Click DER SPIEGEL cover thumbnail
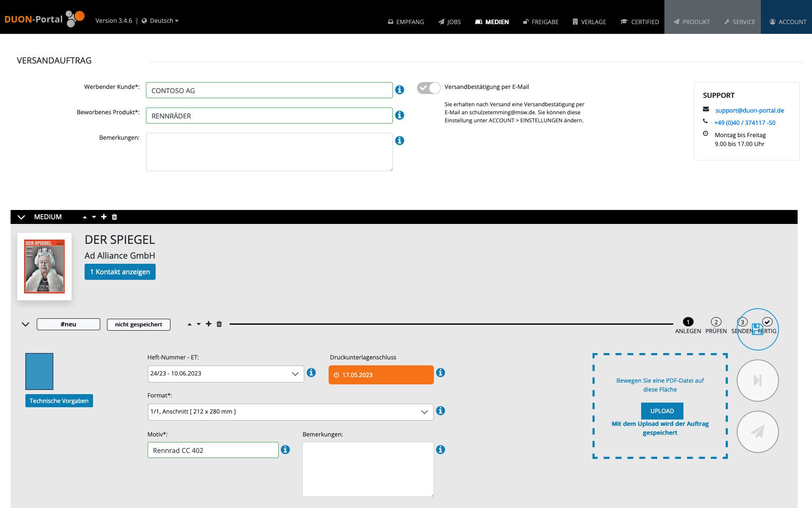 pyautogui.click(x=44, y=266)
